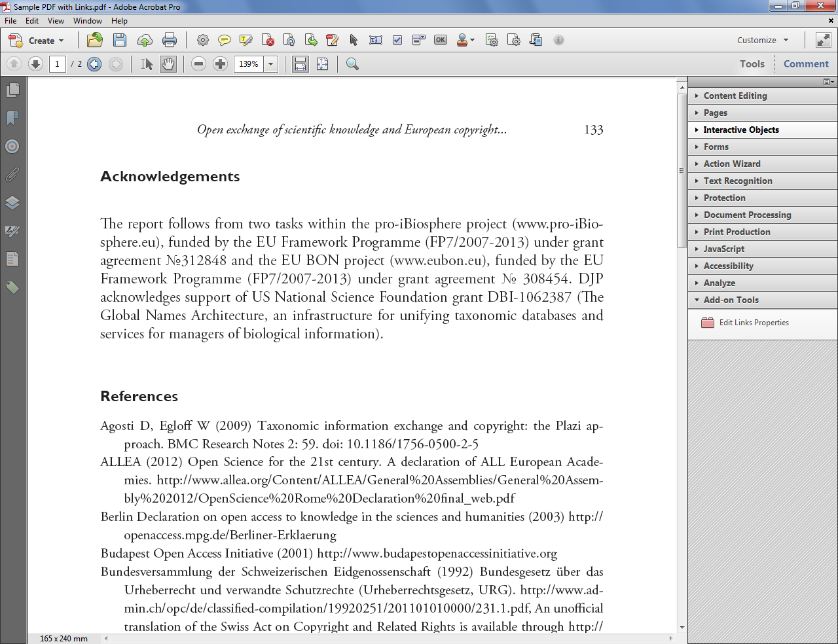The image size is (838, 644).
Task: Click the Save document icon
Action: click(x=119, y=40)
